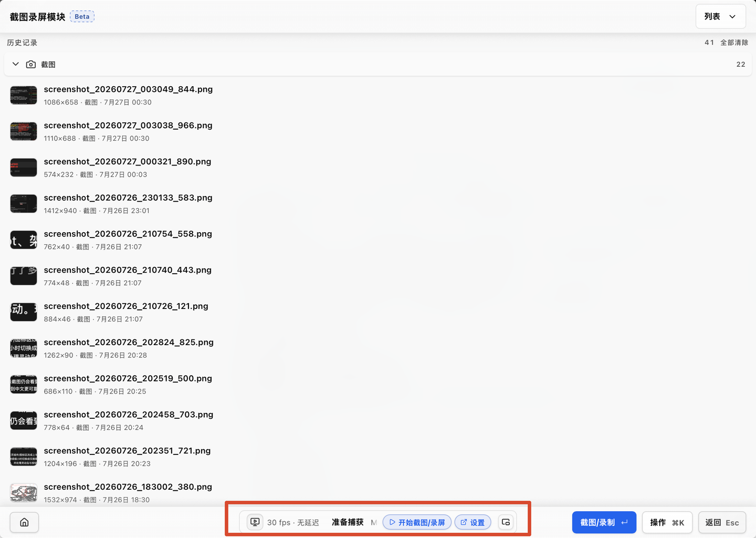Click the home icon button
The height and width of the screenshot is (538, 756).
(24, 522)
